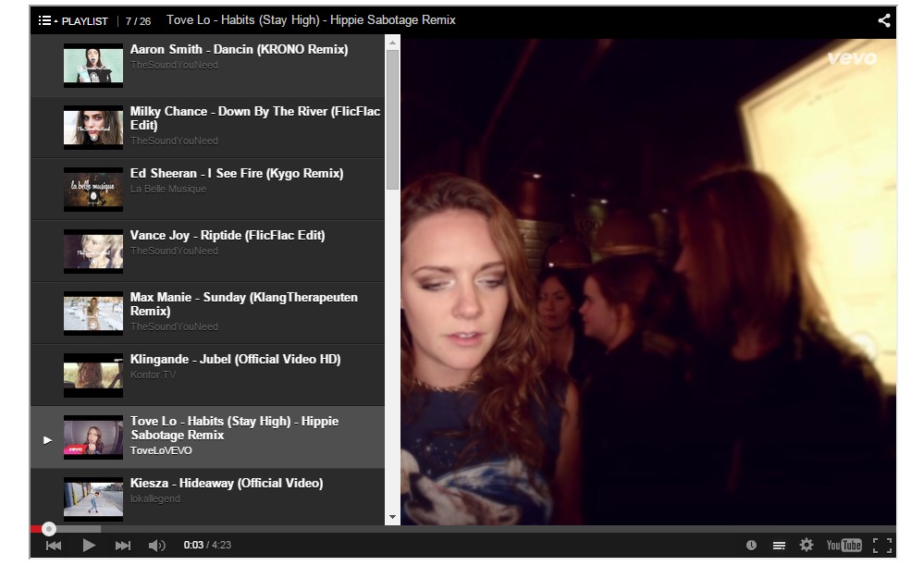Open video on YouTube via logo
924x566 pixels.
point(844,546)
